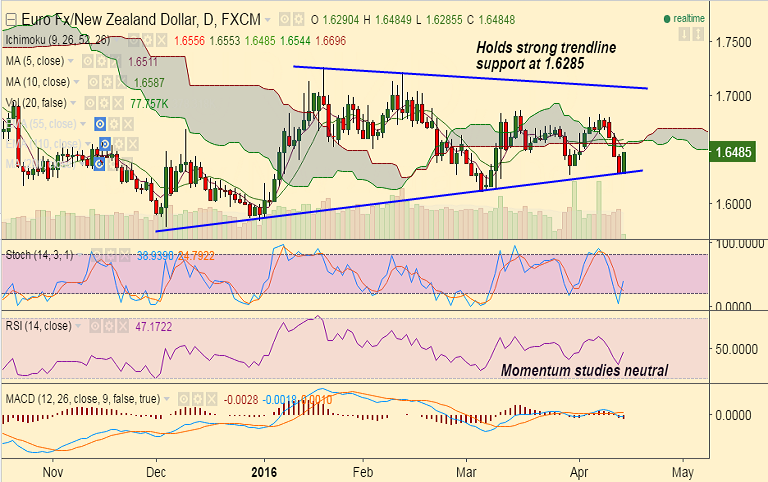Remove EMA (110, close) indicator
768x482 pixels.
[x=132, y=145]
